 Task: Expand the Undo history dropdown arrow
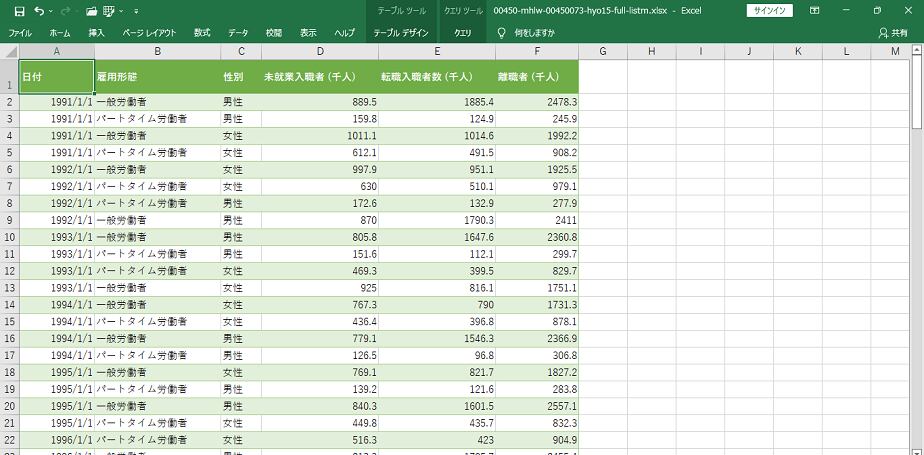coord(51,11)
